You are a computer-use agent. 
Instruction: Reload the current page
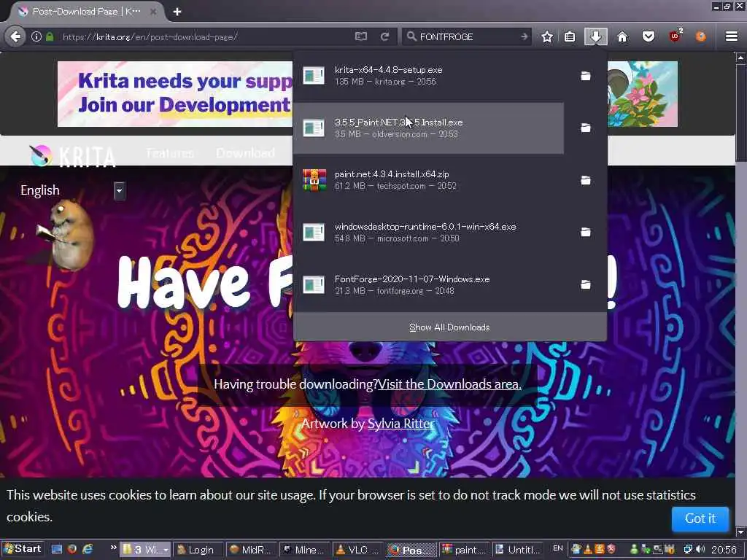coord(385,36)
